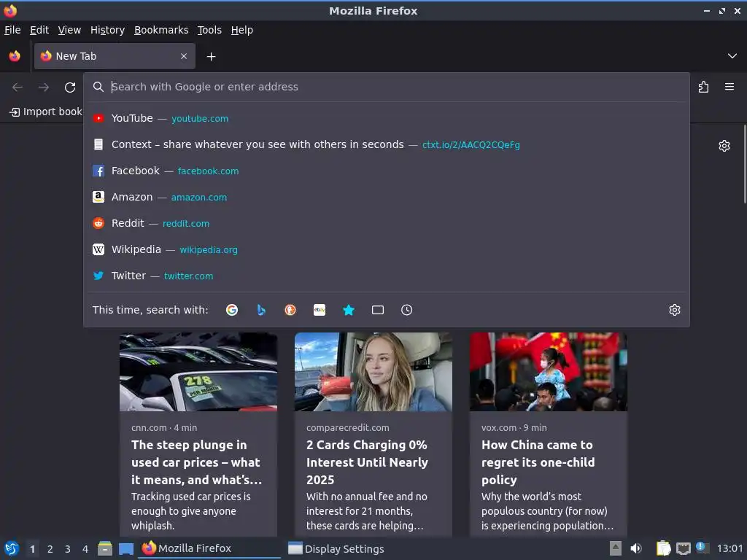Open comparecredit card article image
This screenshot has width=747, height=560.
click(373, 372)
